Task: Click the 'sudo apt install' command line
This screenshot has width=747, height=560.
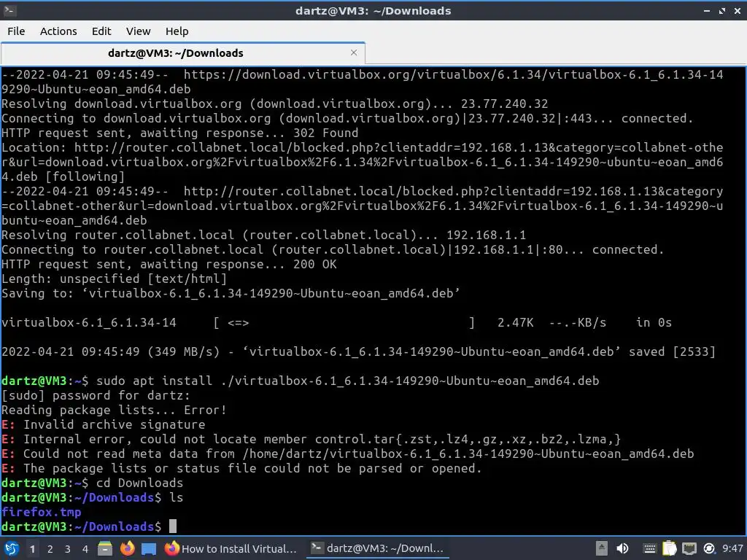Action: 300,381
